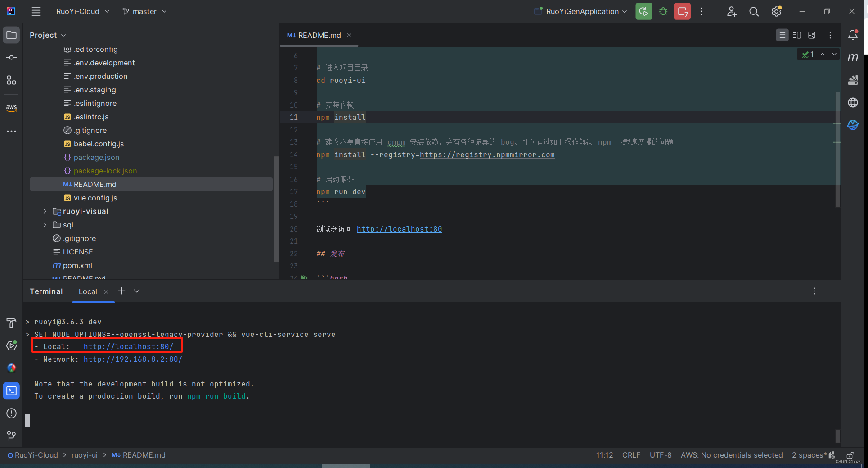The width and height of the screenshot is (868, 468).
Task: Open network URL 192.168.8.2:80 link
Action: pyautogui.click(x=133, y=359)
